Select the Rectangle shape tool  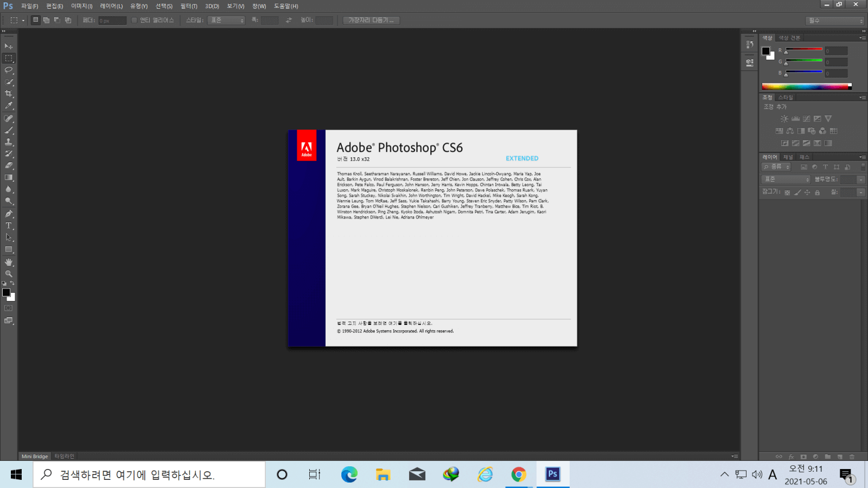(9, 249)
